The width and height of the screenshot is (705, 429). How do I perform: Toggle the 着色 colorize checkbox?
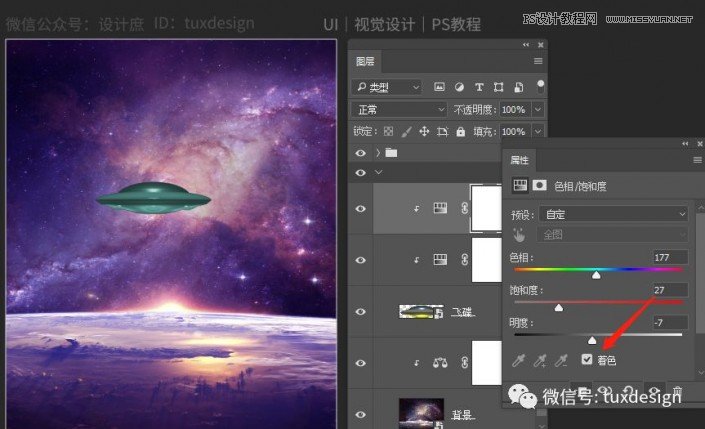coord(587,359)
